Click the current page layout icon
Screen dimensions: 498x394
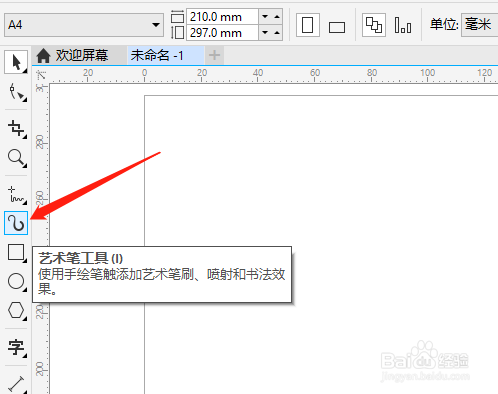(403, 25)
